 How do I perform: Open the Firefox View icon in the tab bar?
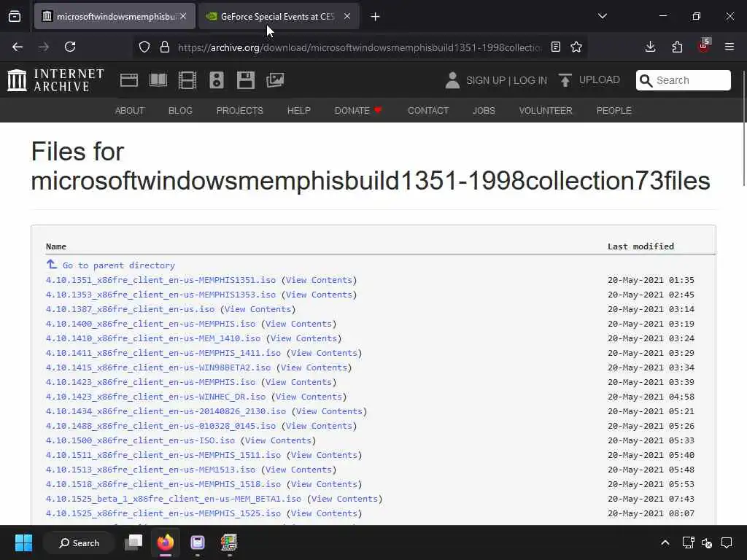[x=15, y=17]
